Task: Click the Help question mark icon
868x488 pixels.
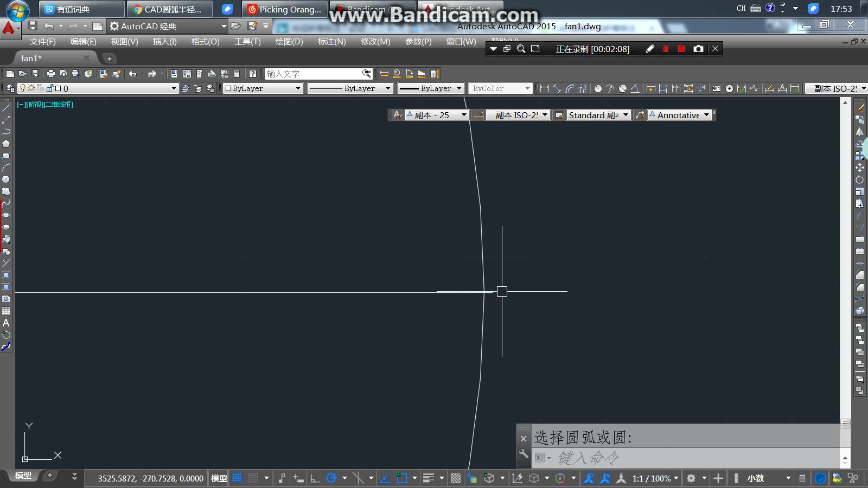Action: (x=252, y=74)
